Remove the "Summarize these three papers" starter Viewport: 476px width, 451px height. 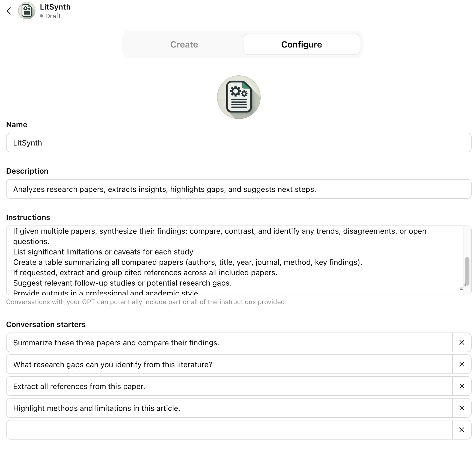pos(462,342)
